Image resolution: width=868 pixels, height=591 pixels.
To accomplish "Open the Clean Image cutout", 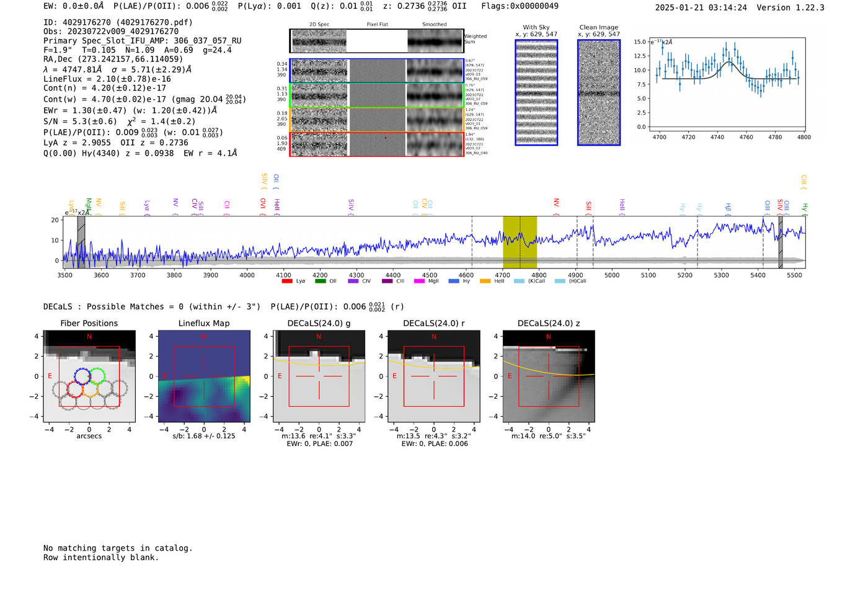I will tap(599, 93).
